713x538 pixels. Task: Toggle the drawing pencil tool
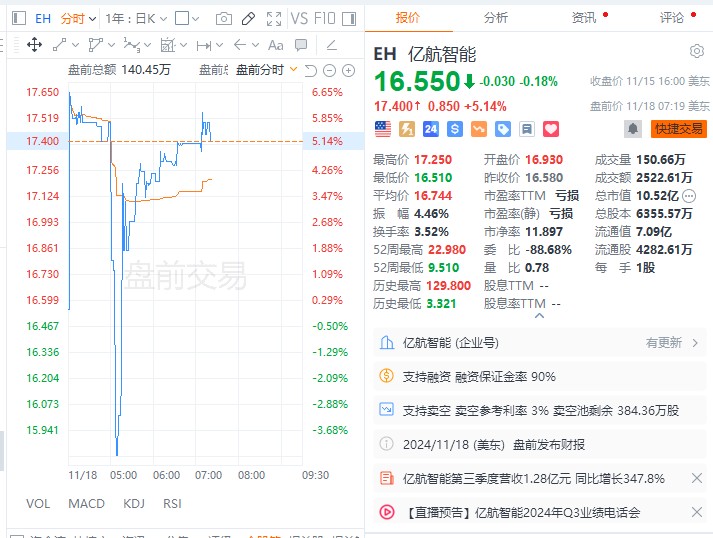248,19
